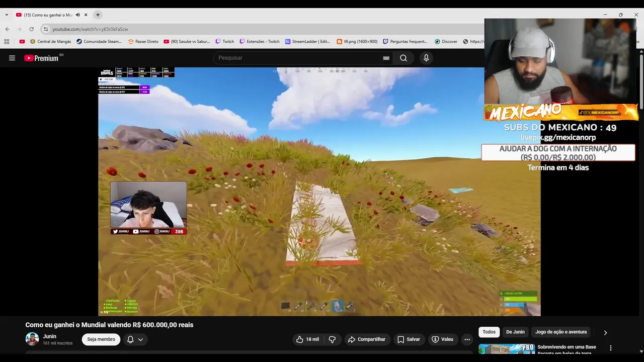Mute the tab via speaker icon

[77, 15]
